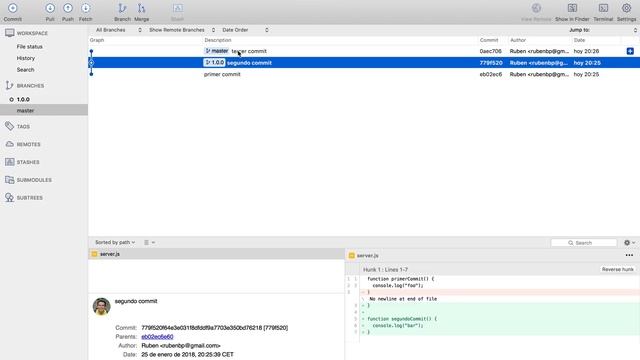Click commit hash 0aec706
Image resolution: width=640 pixels, height=360 pixels.
coord(491,51)
